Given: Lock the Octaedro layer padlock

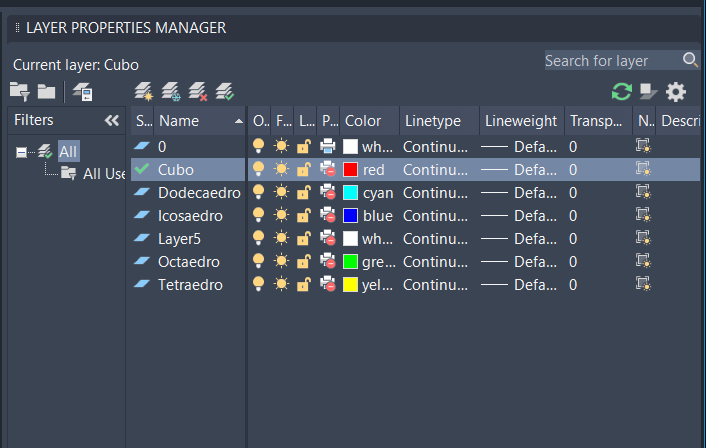Looking at the screenshot, I should point(305,261).
